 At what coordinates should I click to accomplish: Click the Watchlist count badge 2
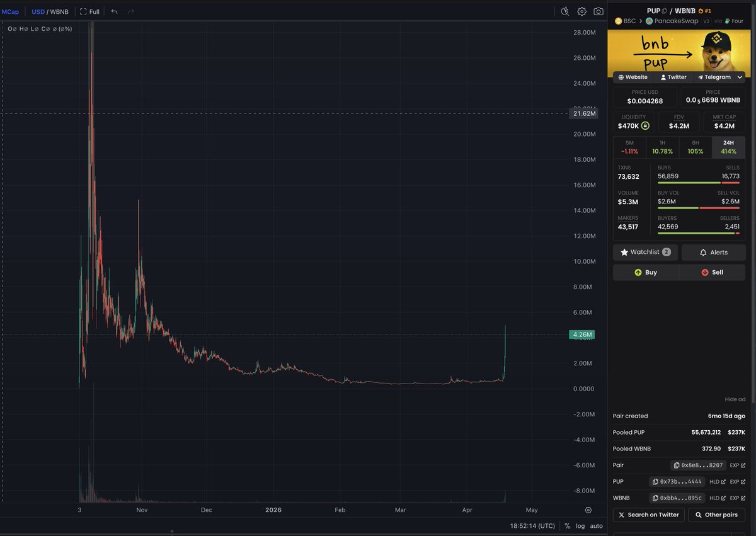667,252
